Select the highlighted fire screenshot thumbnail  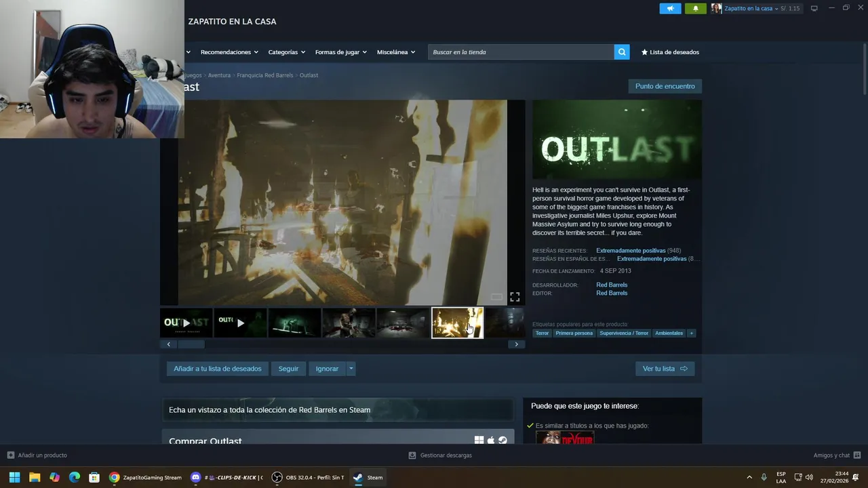[x=457, y=323]
